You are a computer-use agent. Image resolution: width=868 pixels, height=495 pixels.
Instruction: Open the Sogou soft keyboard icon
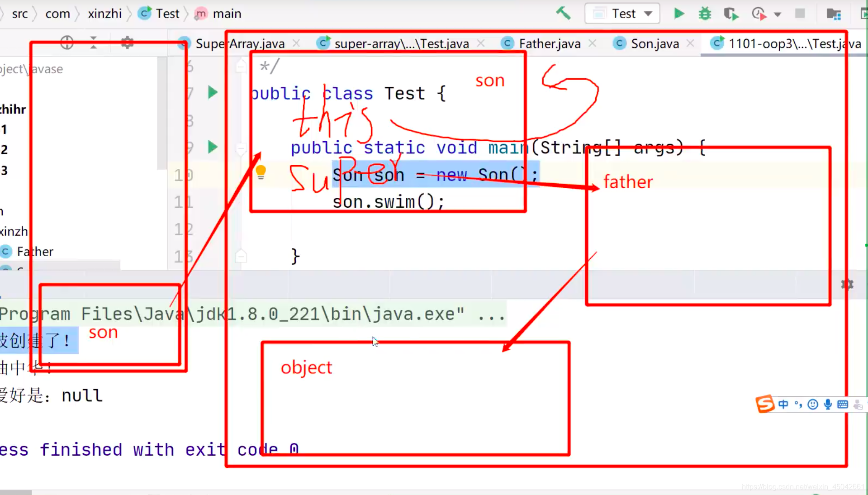[x=842, y=404]
